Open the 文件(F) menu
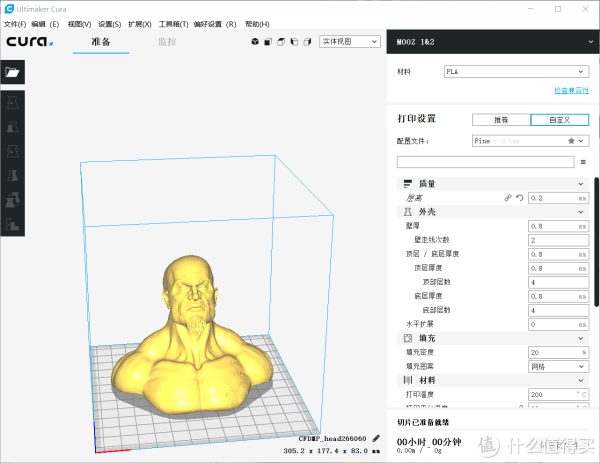Viewport: 600px width, 463px height. point(15,24)
